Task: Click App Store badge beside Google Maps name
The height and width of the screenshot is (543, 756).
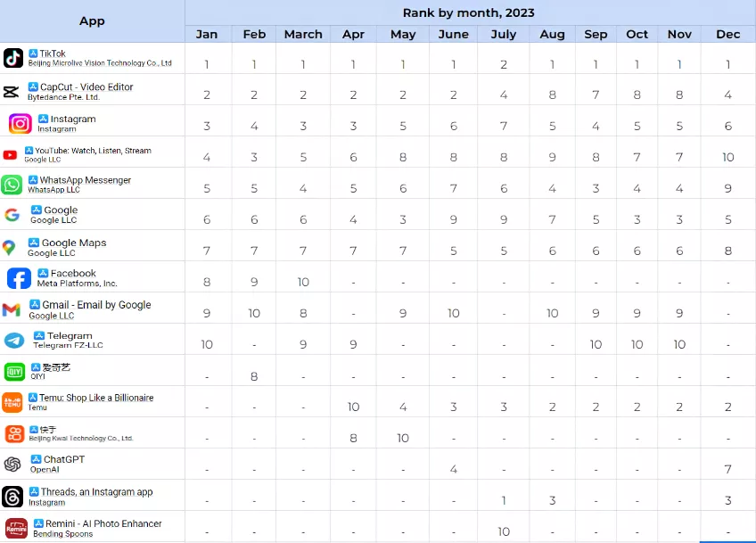Action: tap(34, 243)
